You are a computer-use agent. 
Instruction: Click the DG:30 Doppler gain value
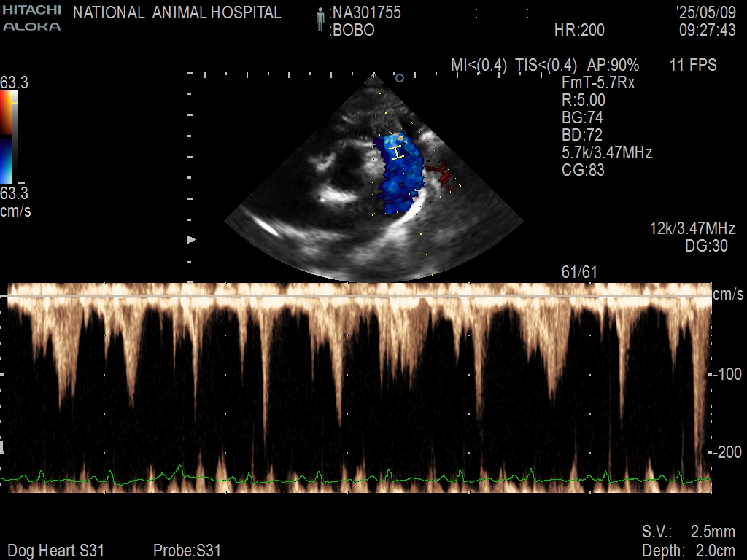[x=706, y=246]
